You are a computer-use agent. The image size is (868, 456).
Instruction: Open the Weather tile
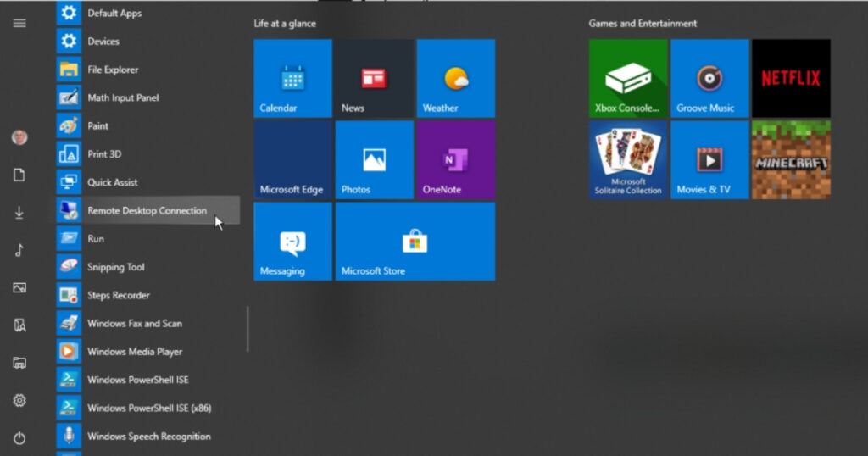coord(455,78)
